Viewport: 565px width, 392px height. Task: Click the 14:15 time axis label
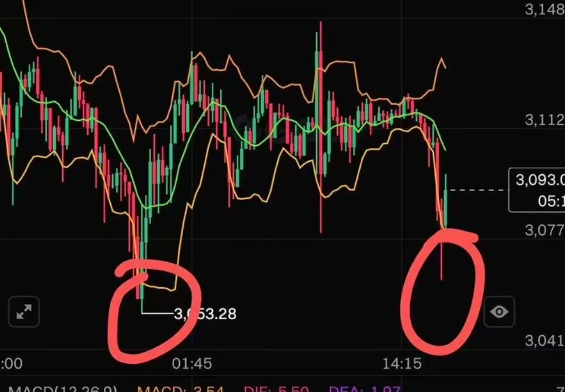tap(402, 363)
